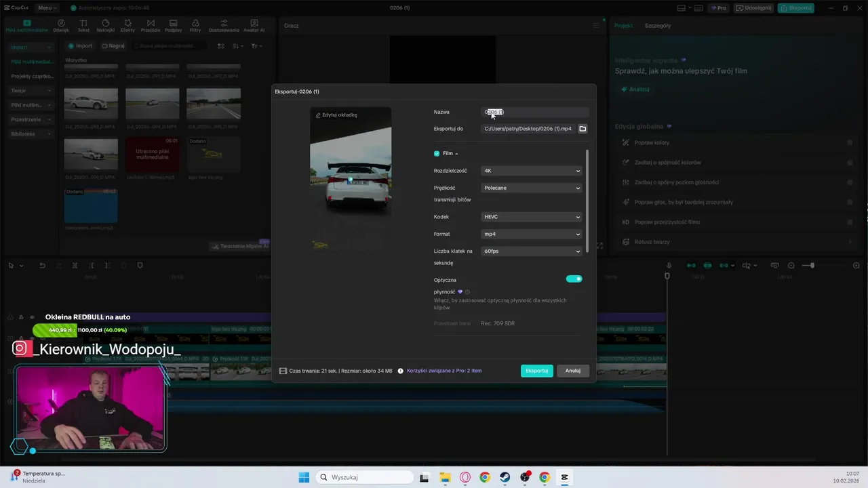Open the Filtry filters panel
Screen dimensions: 868x488
coord(195,26)
